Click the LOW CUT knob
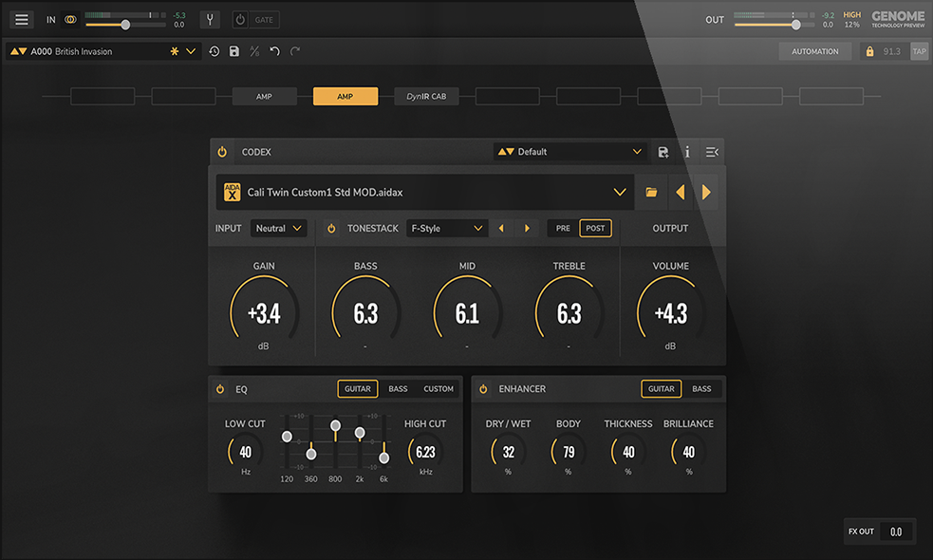Viewport: 933px width, 560px height. pos(245,453)
